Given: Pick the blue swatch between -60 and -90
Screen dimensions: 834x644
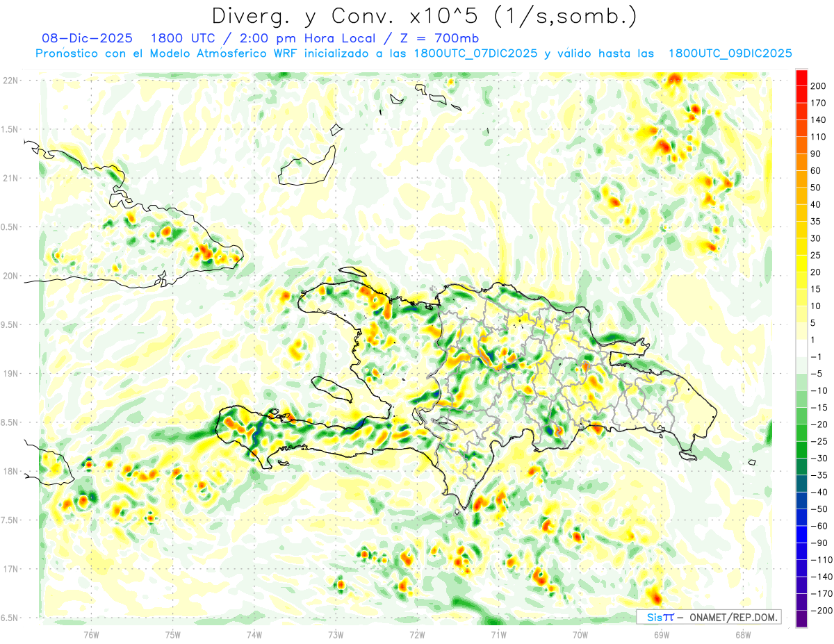Looking at the screenshot, I should (x=801, y=535).
